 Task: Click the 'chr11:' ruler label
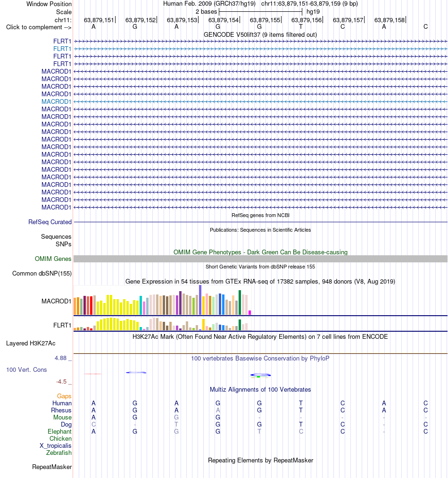pyautogui.click(x=63, y=20)
